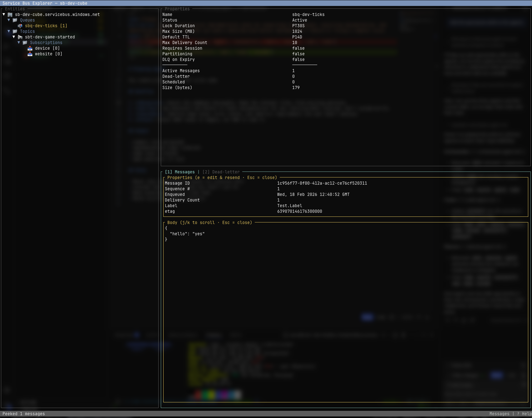Image resolution: width=532 pixels, height=418 pixels.
Task: Click the Default TTL value P14D
Action: click(x=297, y=37)
